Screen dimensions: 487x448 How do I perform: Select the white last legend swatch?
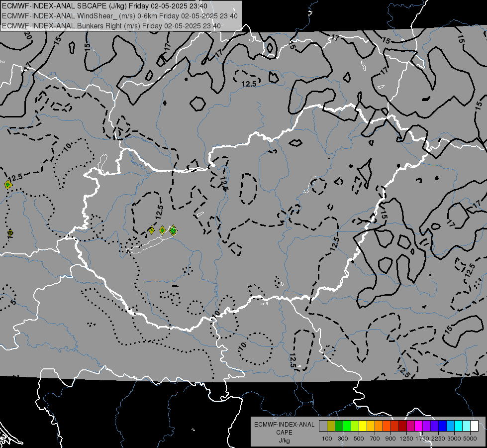pyautogui.click(x=475, y=426)
